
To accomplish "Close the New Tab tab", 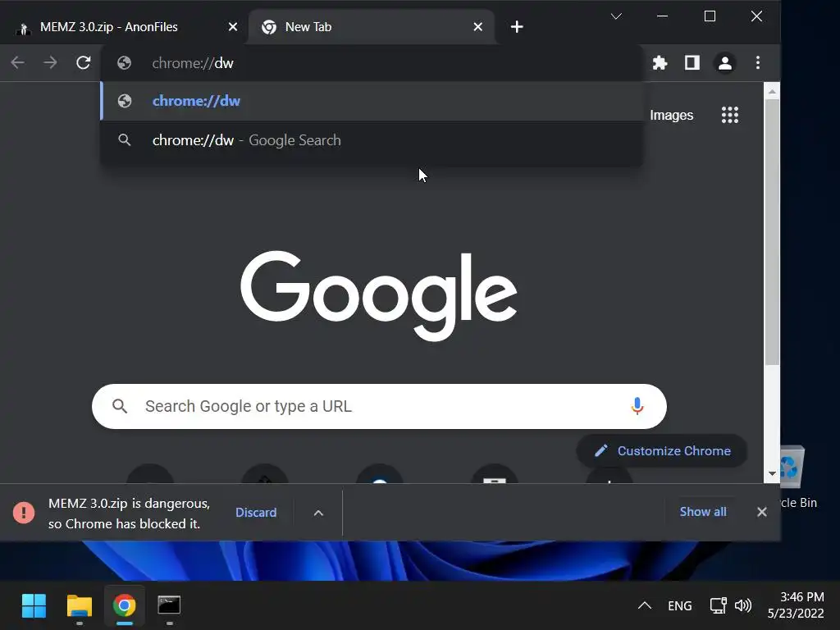I will (x=478, y=27).
